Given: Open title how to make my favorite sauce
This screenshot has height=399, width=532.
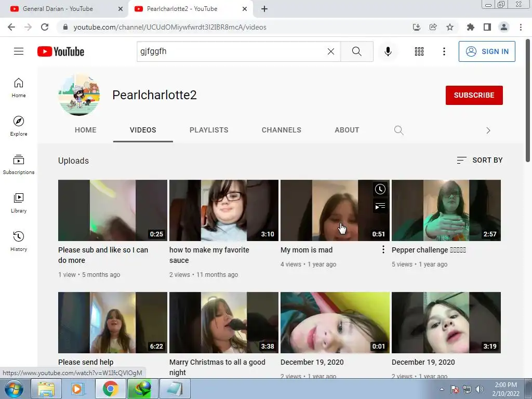Looking at the screenshot, I should (209, 255).
